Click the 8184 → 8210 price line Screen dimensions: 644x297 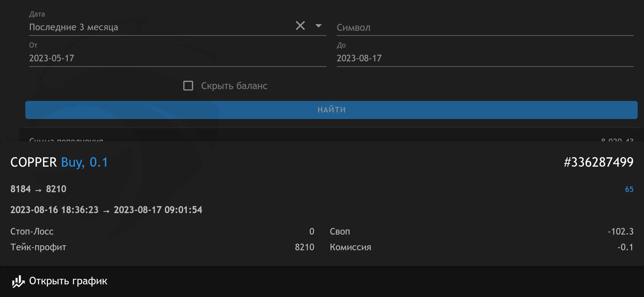coord(38,189)
